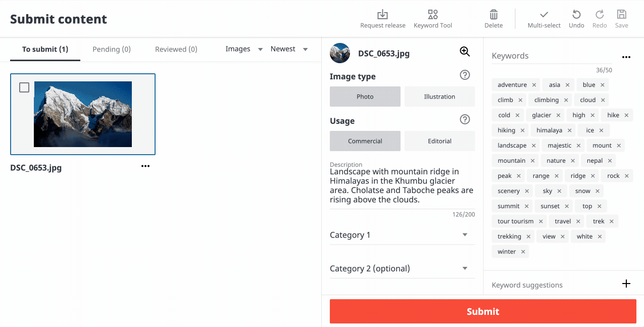644x327 pixels.
Task: Remove the 'himalaya' keyword tag
Action: (569, 130)
